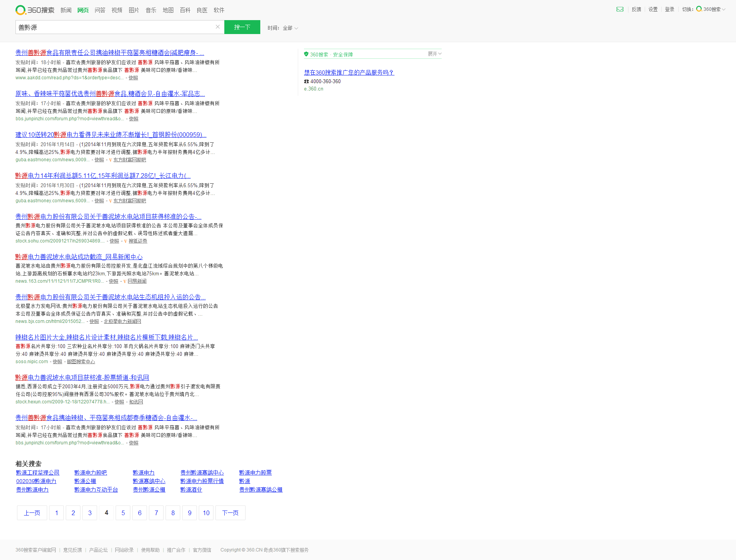
Task: Switch to the 百科 tab
Action: [185, 10]
